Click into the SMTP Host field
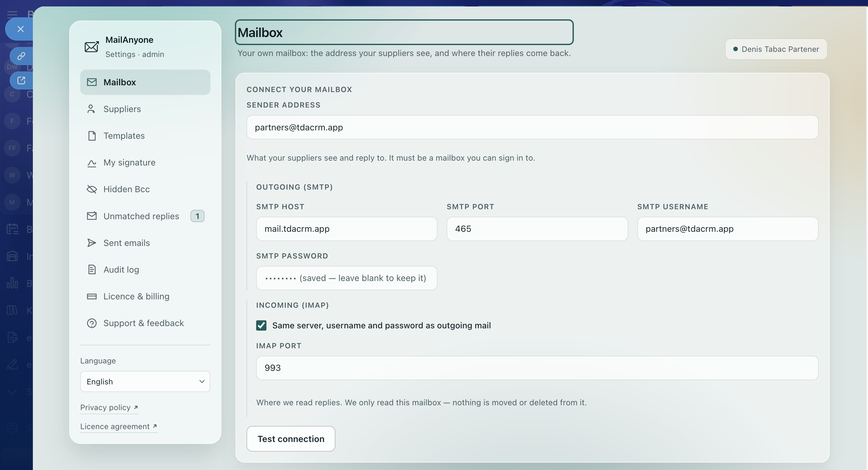This screenshot has height=470, width=868. click(347, 229)
